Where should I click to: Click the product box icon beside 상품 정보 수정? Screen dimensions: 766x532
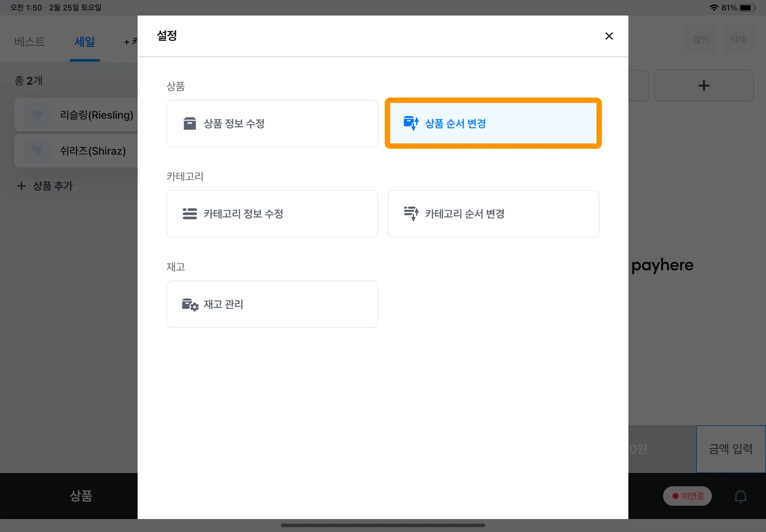[x=190, y=123]
